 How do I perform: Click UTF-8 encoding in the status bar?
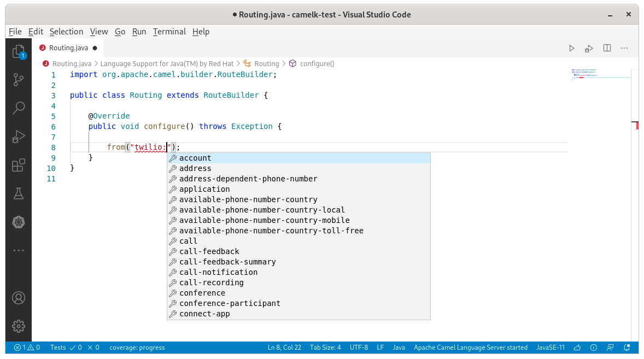(x=359, y=347)
